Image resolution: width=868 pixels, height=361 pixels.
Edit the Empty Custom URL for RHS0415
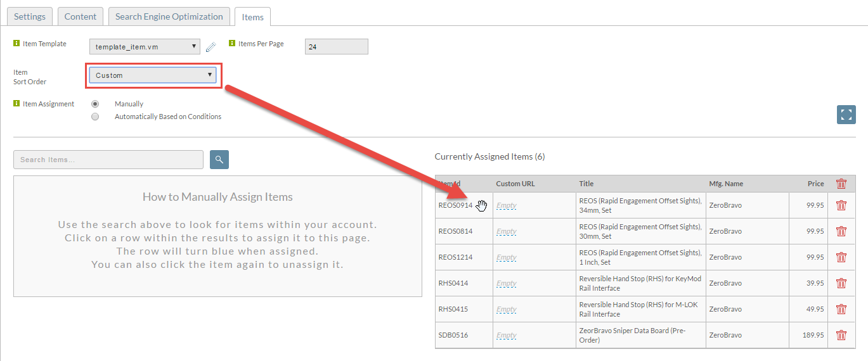tap(507, 310)
